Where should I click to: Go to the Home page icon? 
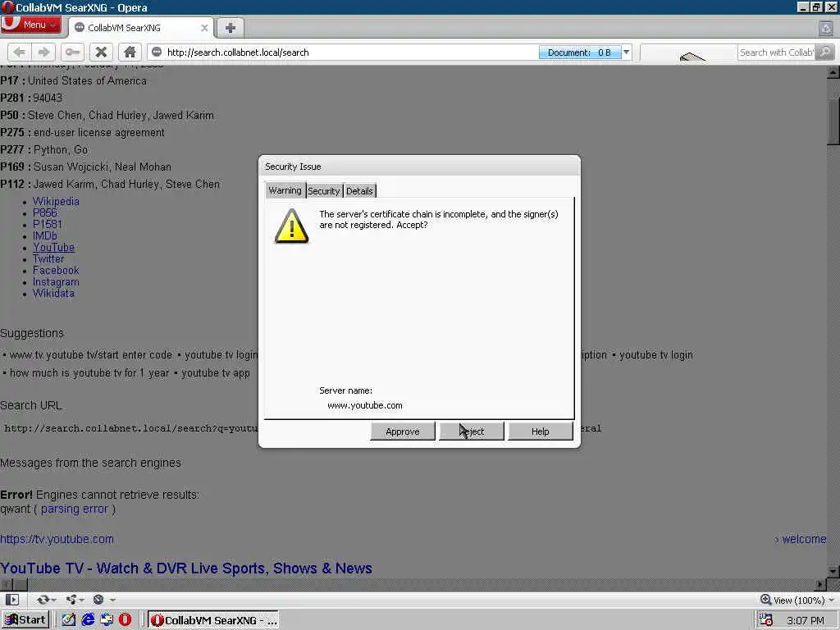tap(130, 52)
